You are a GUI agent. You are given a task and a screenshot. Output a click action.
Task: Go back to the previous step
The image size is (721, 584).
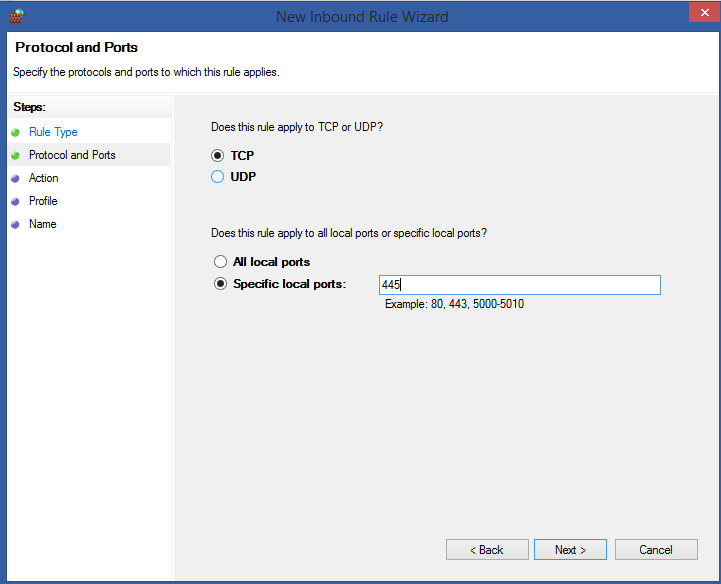[x=487, y=550]
